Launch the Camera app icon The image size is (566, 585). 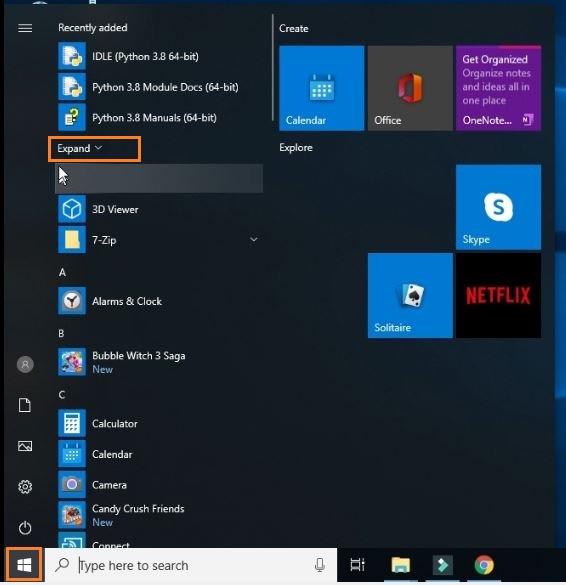pyautogui.click(x=72, y=485)
